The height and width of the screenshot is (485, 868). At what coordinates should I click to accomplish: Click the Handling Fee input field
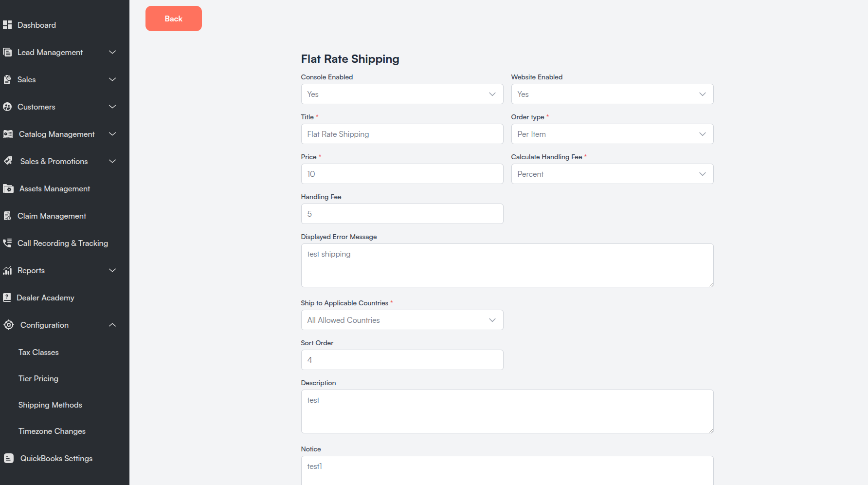(402, 214)
